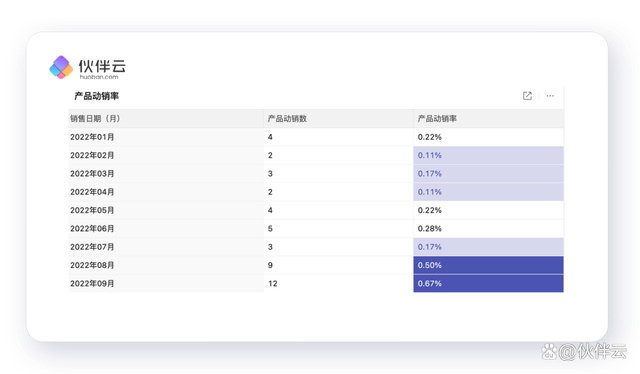Click the 产品动销率 widget title
Image resolution: width=640 pixels, height=374 pixels.
(x=96, y=96)
